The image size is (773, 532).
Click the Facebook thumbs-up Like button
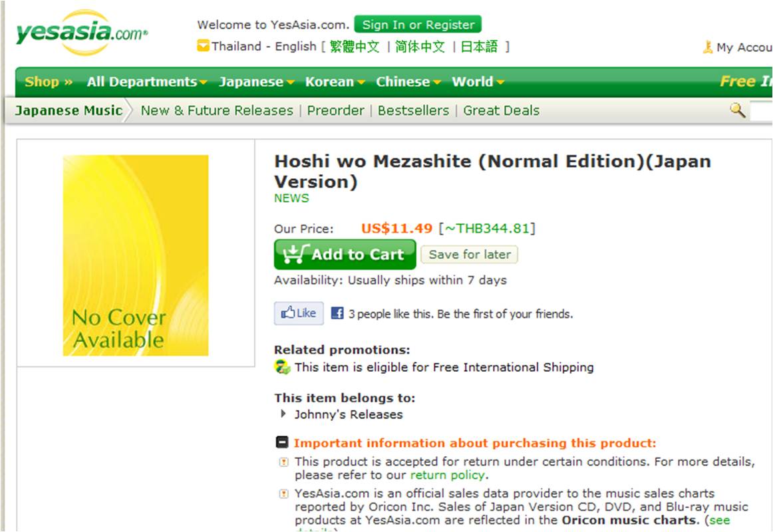click(299, 313)
